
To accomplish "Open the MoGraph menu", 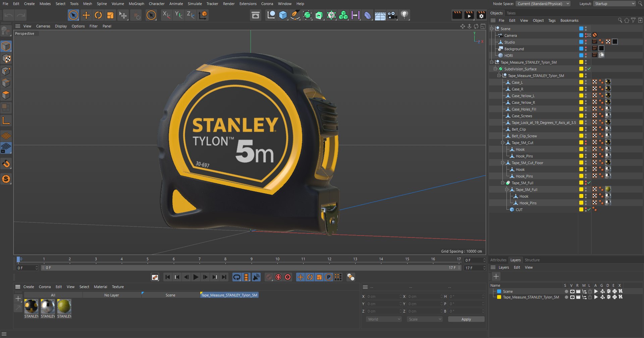I will click(136, 4).
